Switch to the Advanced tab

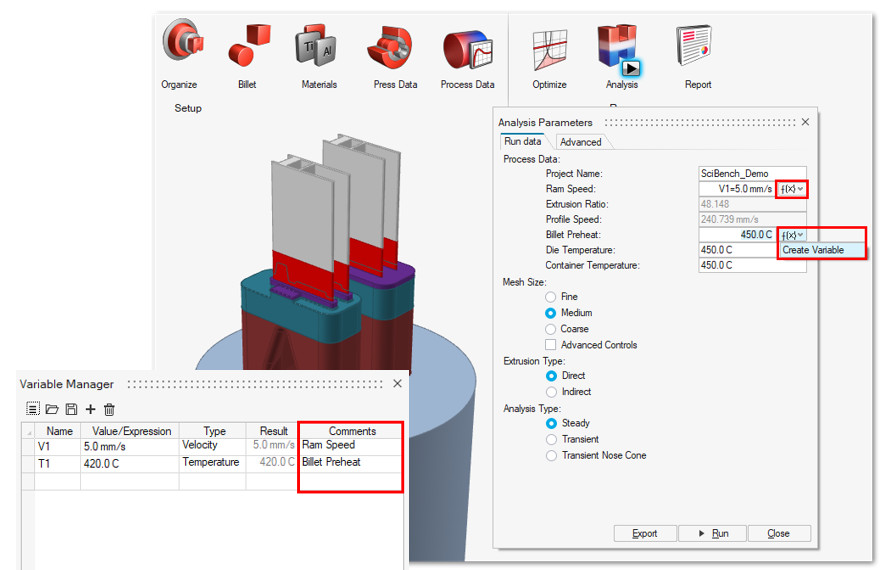(580, 142)
